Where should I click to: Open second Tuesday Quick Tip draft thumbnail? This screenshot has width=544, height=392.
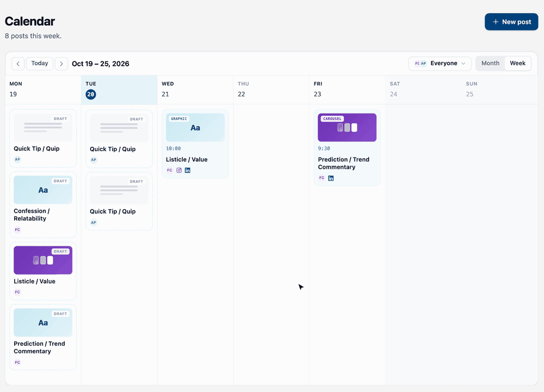[x=119, y=190]
